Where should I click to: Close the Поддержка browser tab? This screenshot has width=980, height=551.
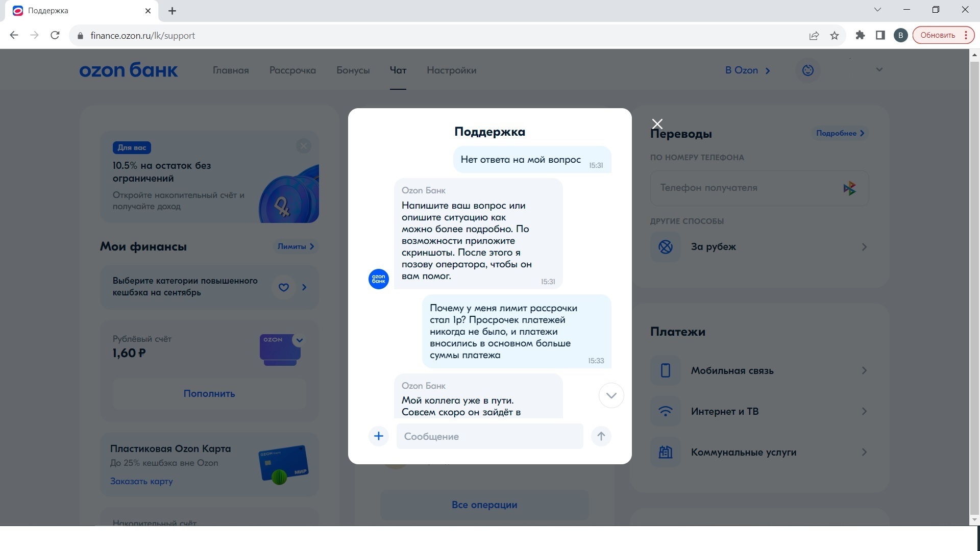[148, 11]
